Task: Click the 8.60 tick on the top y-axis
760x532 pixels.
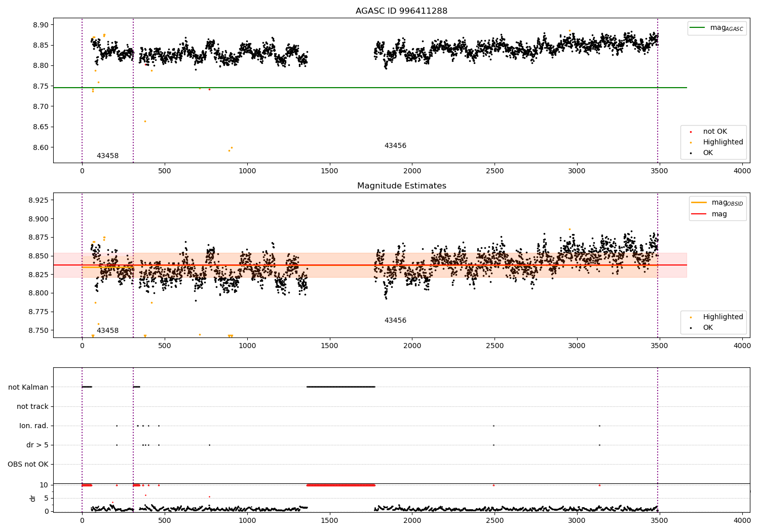Action: (x=40, y=148)
